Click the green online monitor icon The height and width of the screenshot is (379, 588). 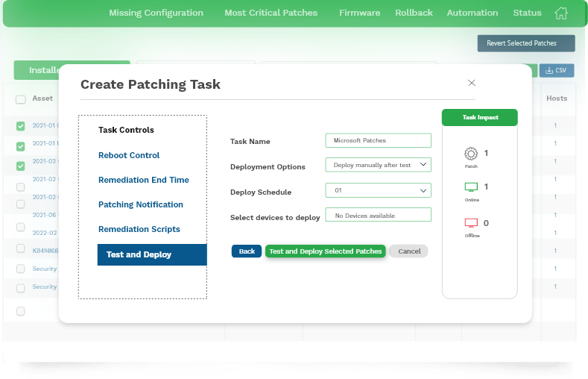[x=471, y=187]
